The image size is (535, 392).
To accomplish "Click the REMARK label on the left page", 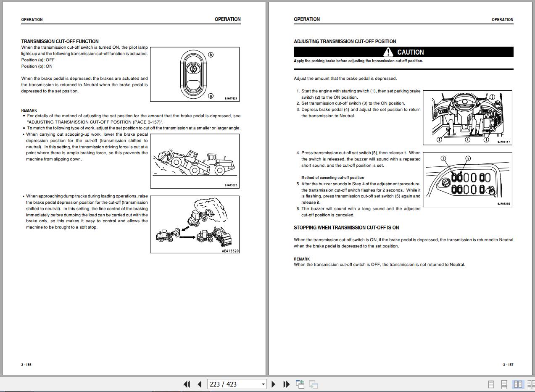I will click(x=29, y=110).
